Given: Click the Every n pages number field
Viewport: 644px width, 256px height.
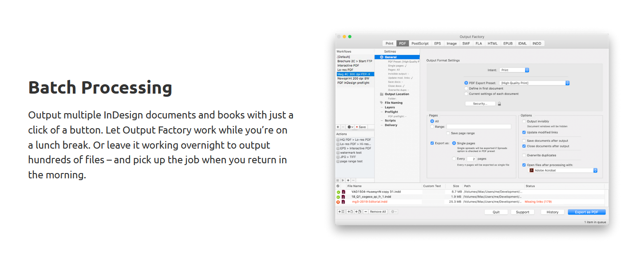Looking at the screenshot, I should click(x=471, y=158).
